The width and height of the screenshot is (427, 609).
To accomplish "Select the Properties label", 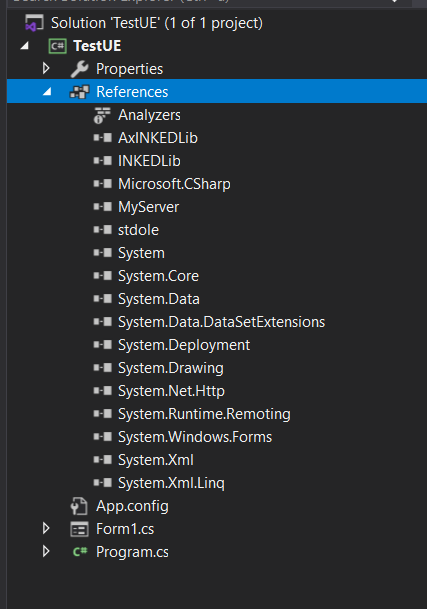I will 129,70.
